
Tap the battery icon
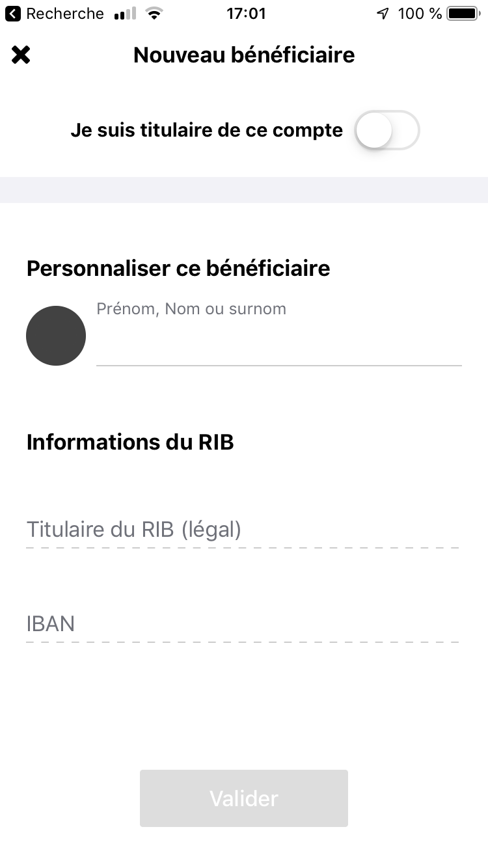click(463, 14)
